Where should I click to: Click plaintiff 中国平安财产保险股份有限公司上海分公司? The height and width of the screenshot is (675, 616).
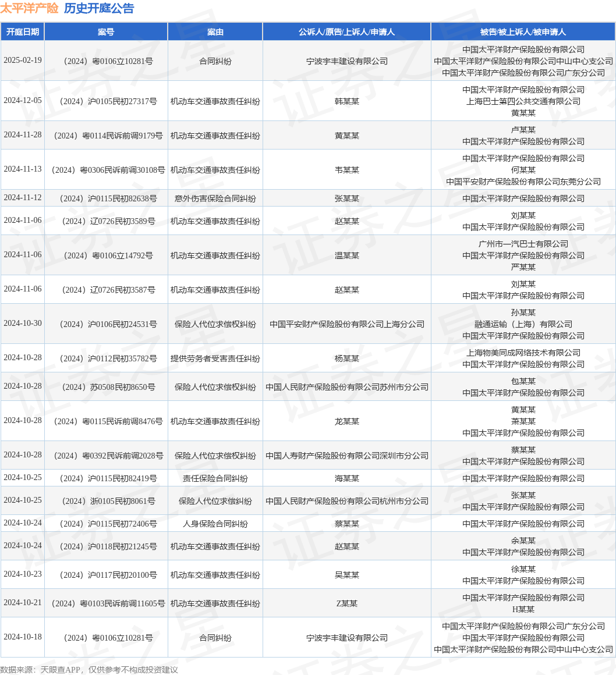click(x=347, y=324)
